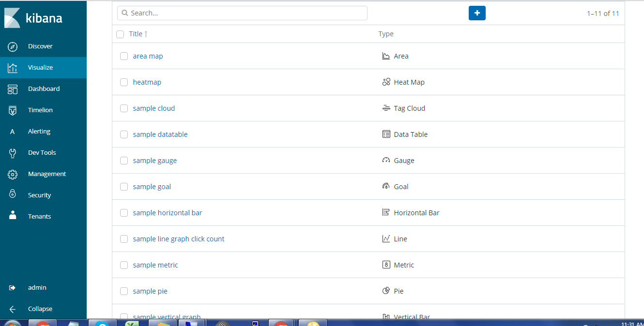Click the Visualize chart icon in sidebar
Image resolution: width=644 pixels, height=326 pixels.
[x=13, y=68]
